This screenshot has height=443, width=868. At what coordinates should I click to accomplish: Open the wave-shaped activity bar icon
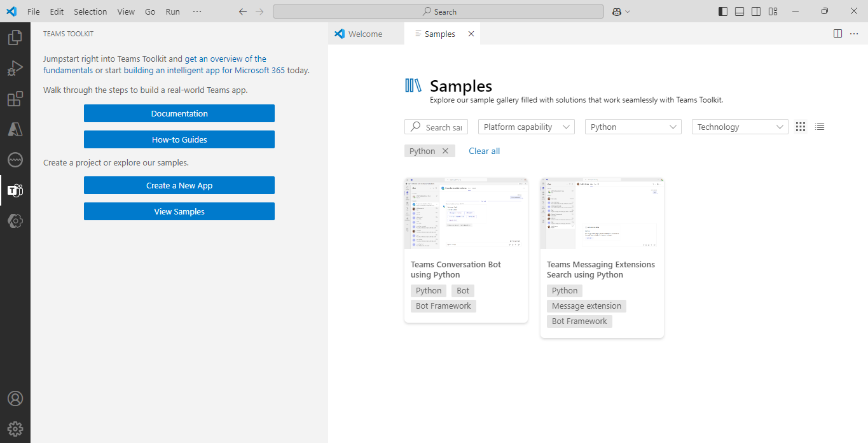(15, 160)
